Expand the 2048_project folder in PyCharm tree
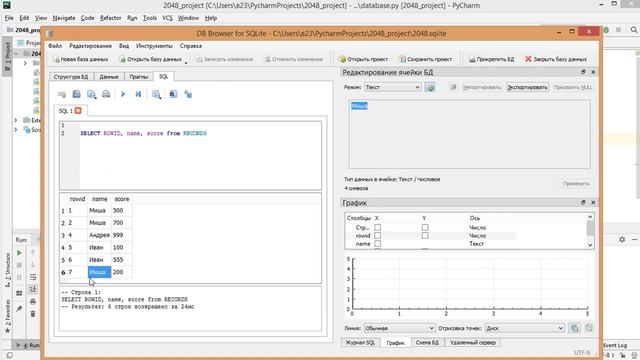This screenshot has height=360, width=640. point(16,53)
